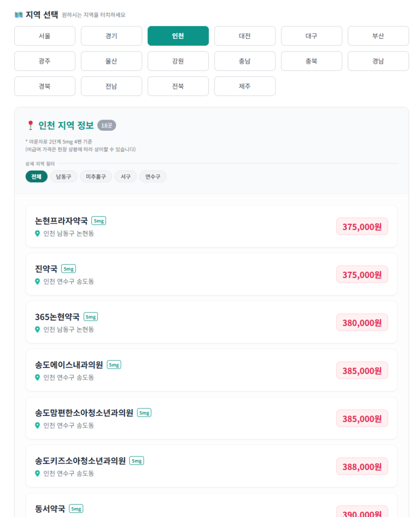
Task: Click the location pin under 송도맘편한소아청소년과의원
Action: point(37,425)
